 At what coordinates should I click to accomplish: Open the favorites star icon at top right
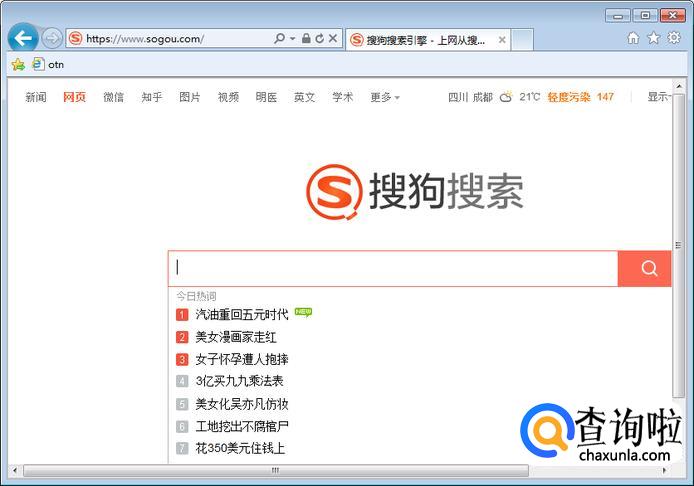click(653, 38)
